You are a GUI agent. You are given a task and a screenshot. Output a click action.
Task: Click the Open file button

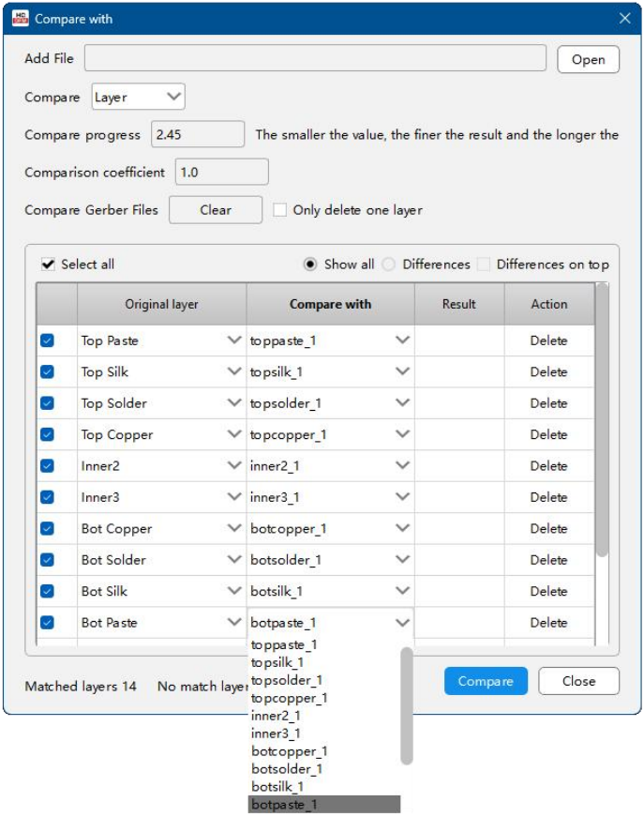[588, 59]
